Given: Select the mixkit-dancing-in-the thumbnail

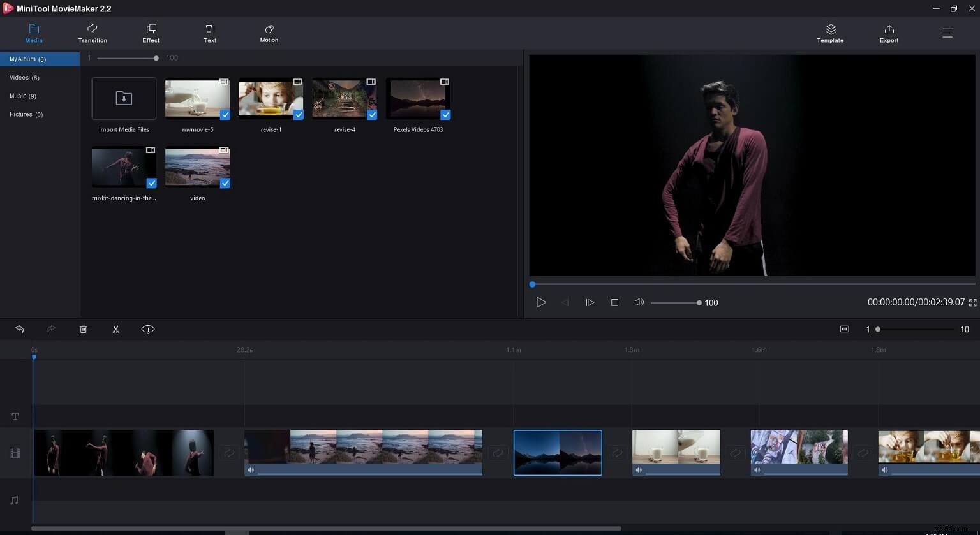Looking at the screenshot, I should [x=123, y=167].
